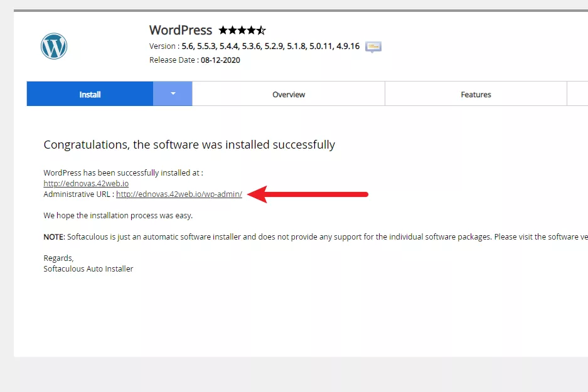Screen dimensions: 588x392
Task: Click the NOTE Softaculous paragraph
Action: 316,237
